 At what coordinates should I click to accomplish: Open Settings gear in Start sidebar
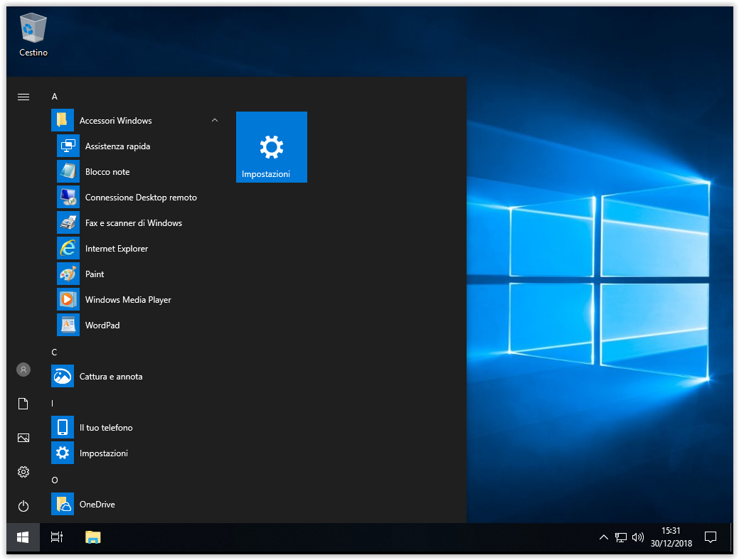coord(23,472)
